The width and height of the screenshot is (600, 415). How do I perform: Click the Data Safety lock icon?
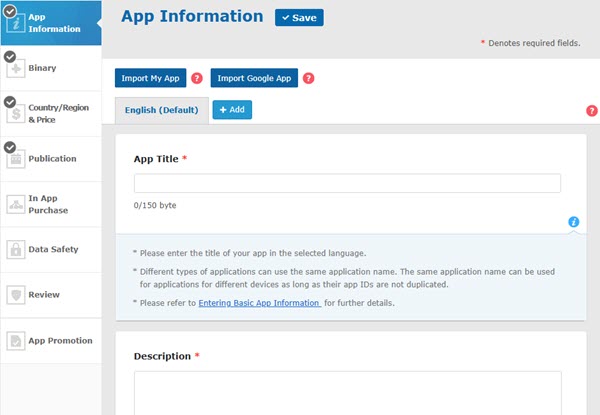pos(16,250)
